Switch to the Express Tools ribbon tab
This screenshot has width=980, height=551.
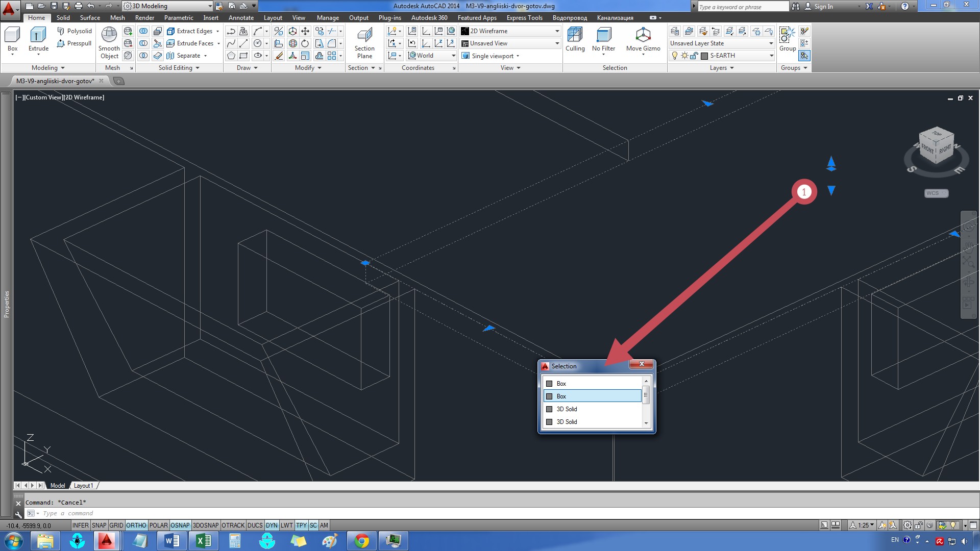[x=524, y=18]
